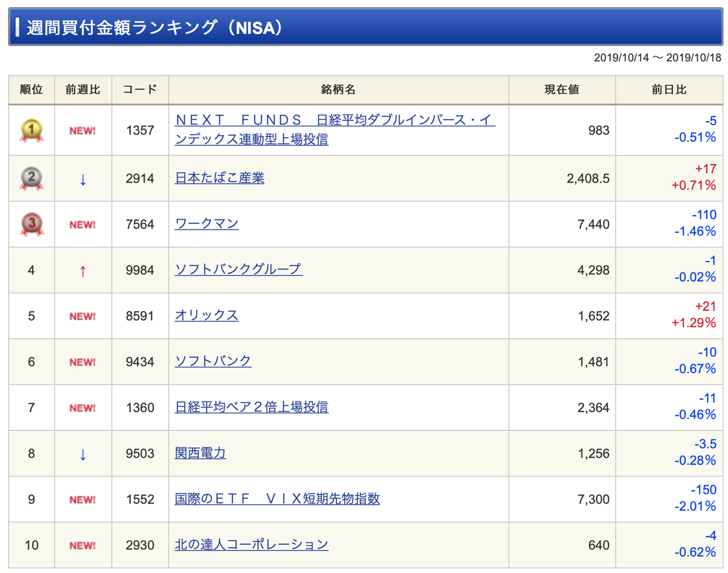
Task: Click the 週間買付金額ランキング（NISA） title
Action: pos(155,27)
